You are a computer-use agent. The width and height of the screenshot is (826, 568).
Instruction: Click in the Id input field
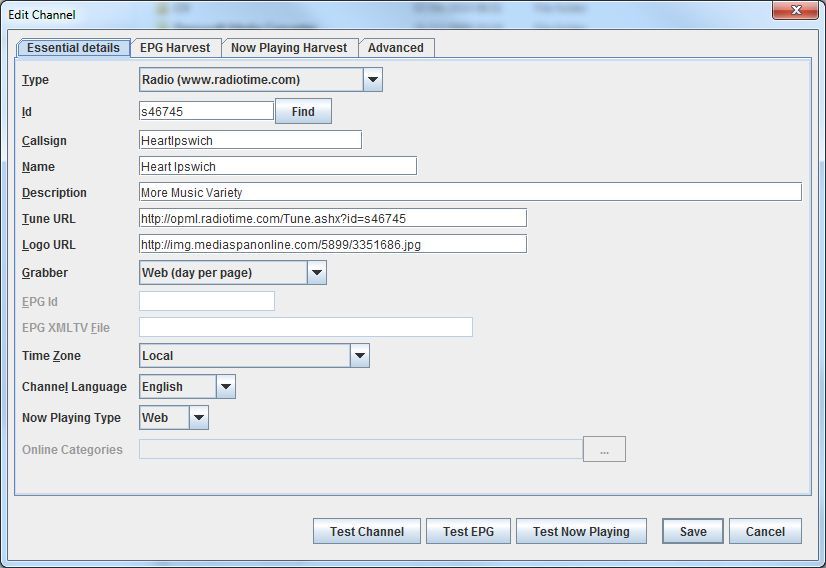(x=206, y=111)
